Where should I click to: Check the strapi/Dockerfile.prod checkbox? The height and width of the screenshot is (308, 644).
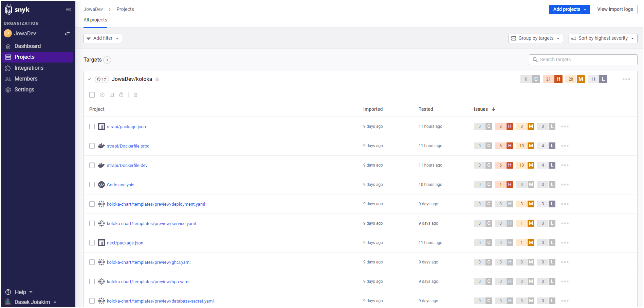point(92,146)
